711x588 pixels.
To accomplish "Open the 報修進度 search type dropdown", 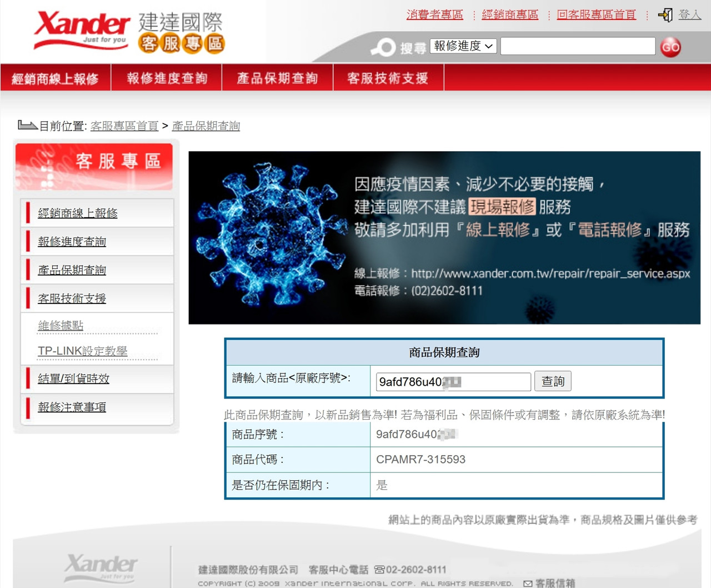I will click(x=463, y=46).
